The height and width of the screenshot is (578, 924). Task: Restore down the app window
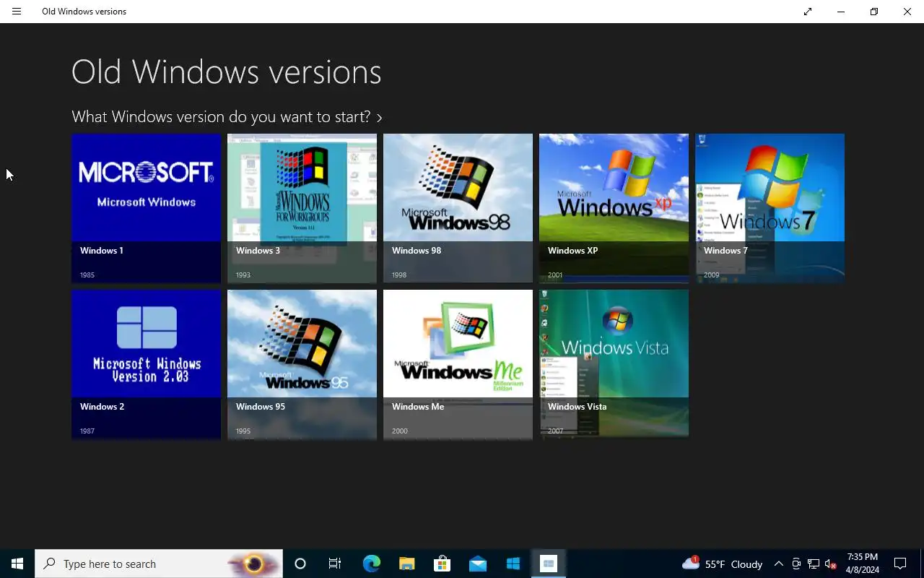tap(874, 12)
